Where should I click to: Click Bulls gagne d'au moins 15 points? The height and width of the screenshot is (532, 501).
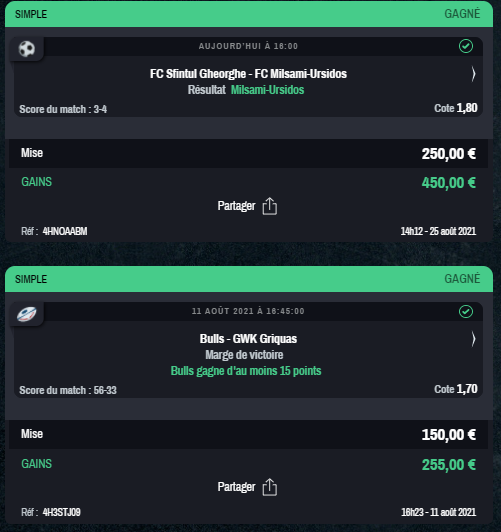coord(246,371)
